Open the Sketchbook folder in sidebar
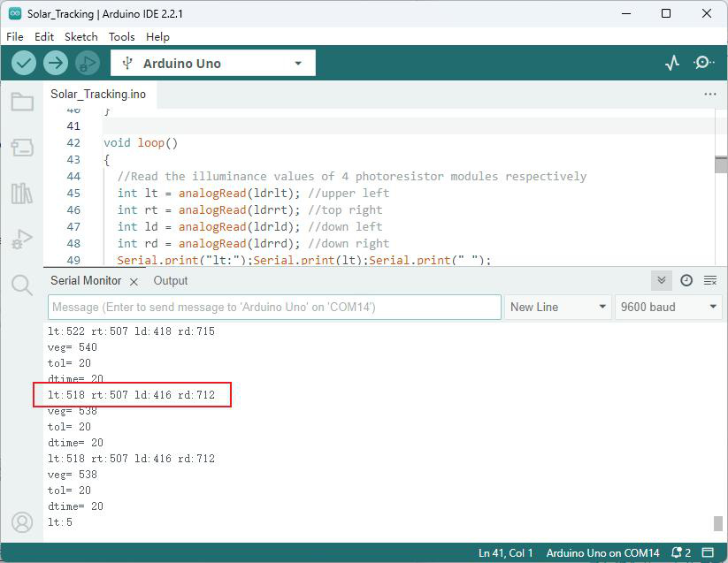Screen dimensions: 728x563 coord(22,102)
